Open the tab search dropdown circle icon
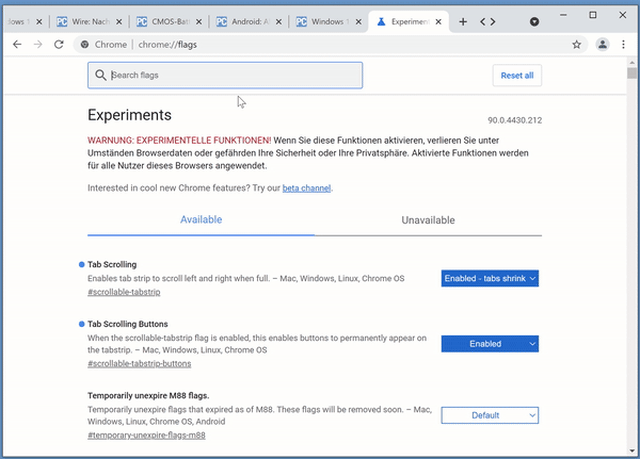 pyautogui.click(x=534, y=22)
